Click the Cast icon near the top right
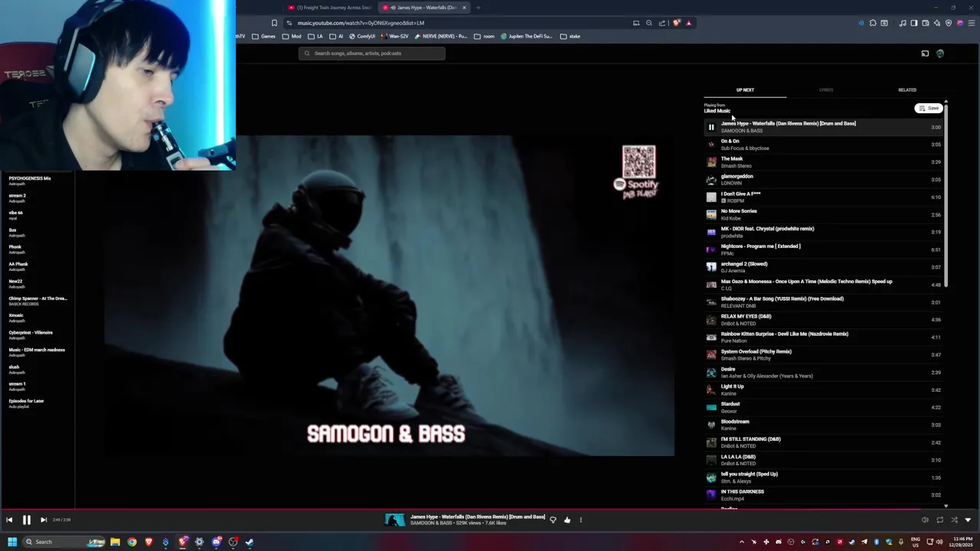This screenshot has width=980, height=551. click(x=925, y=54)
